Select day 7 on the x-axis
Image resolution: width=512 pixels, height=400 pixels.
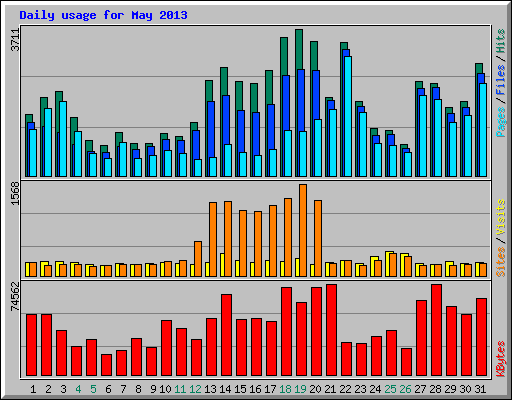coord(123,389)
